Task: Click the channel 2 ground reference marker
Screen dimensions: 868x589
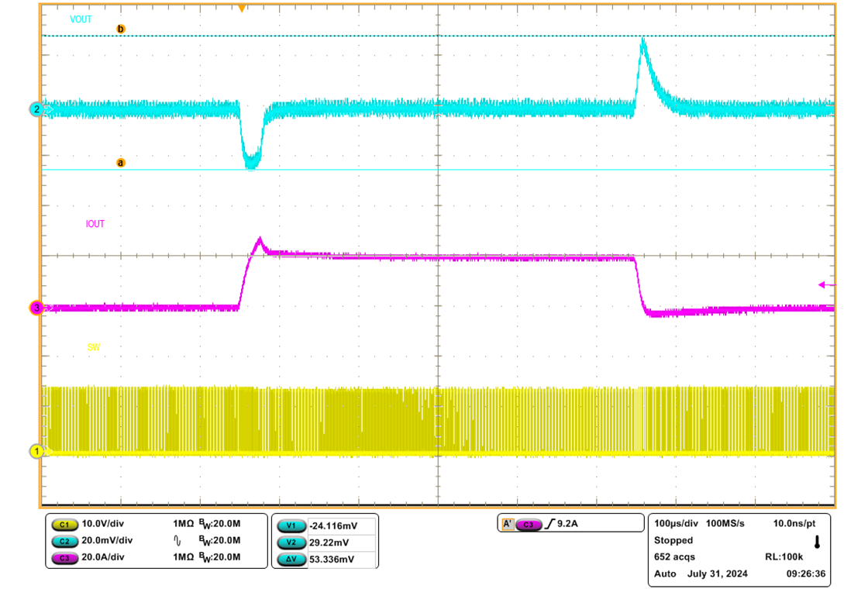Action: [36, 109]
